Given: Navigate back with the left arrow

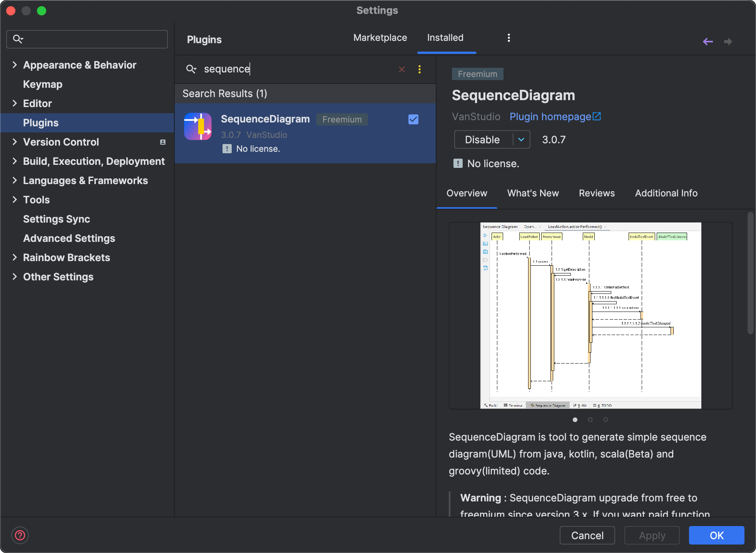Looking at the screenshot, I should pyautogui.click(x=707, y=42).
